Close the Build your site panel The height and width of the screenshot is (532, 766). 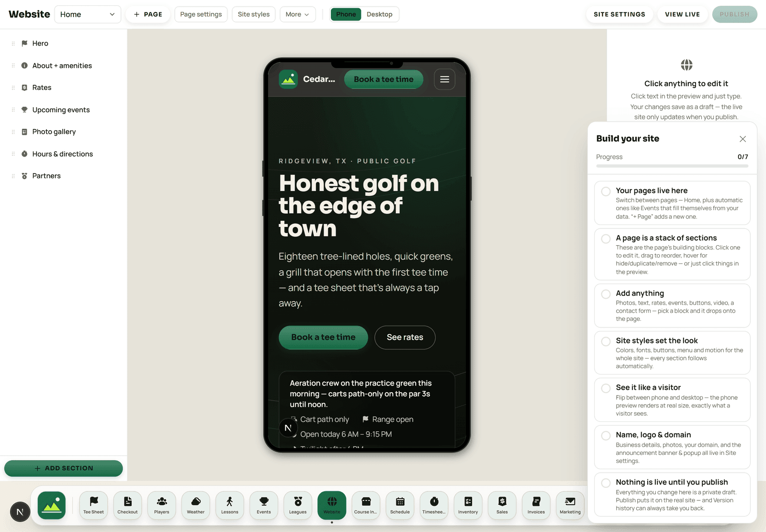743,139
